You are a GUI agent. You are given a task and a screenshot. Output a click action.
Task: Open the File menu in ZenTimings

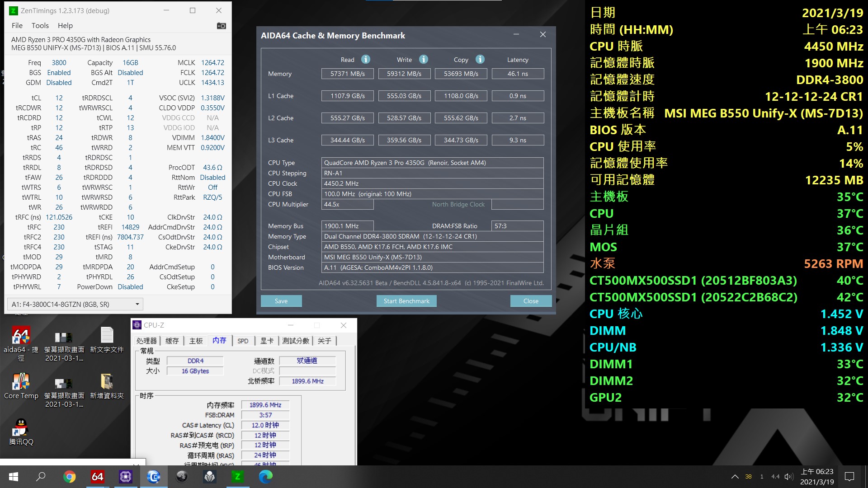(x=17, y=26)
